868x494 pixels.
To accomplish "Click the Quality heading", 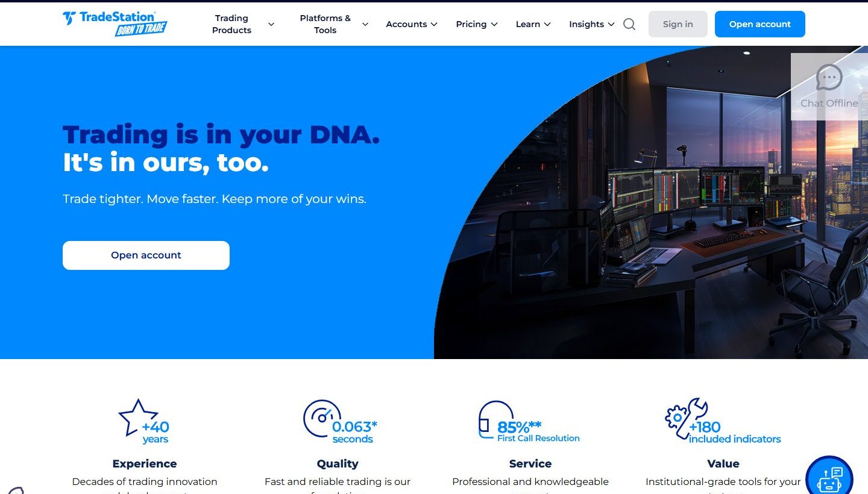I will click(338, 463).
